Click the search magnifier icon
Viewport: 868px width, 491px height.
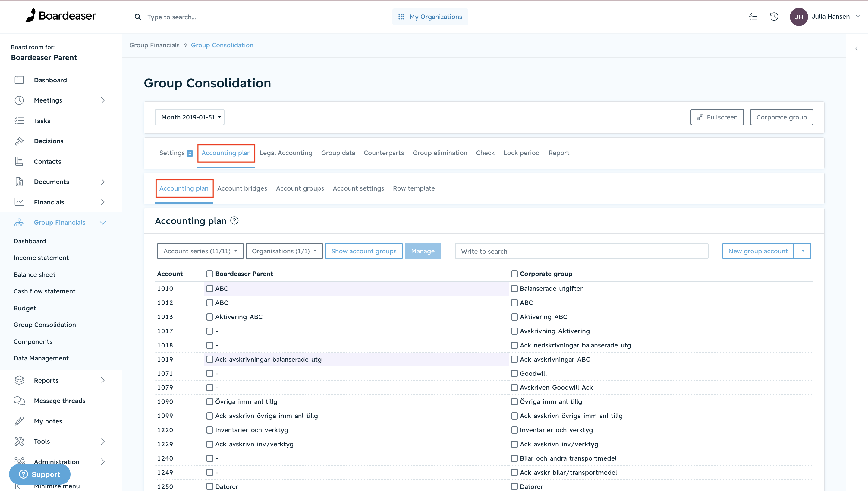pos(137,17)
